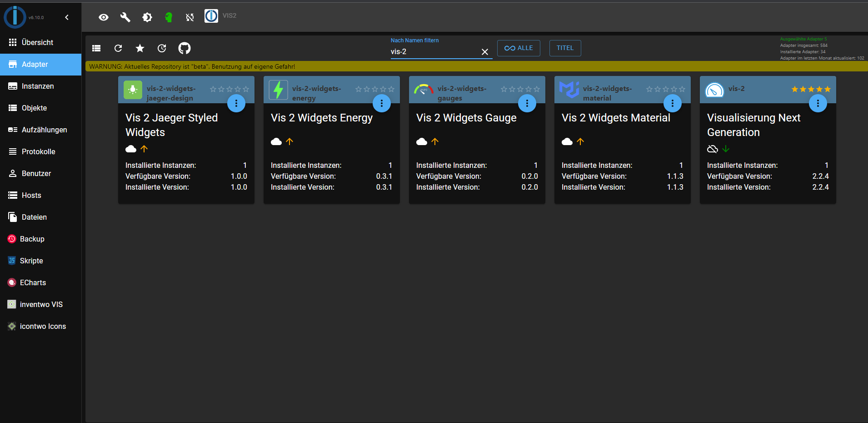Click the sync-disabled icon in top bar
Viewport: 868px width, 423px height.
click(190, 17)
